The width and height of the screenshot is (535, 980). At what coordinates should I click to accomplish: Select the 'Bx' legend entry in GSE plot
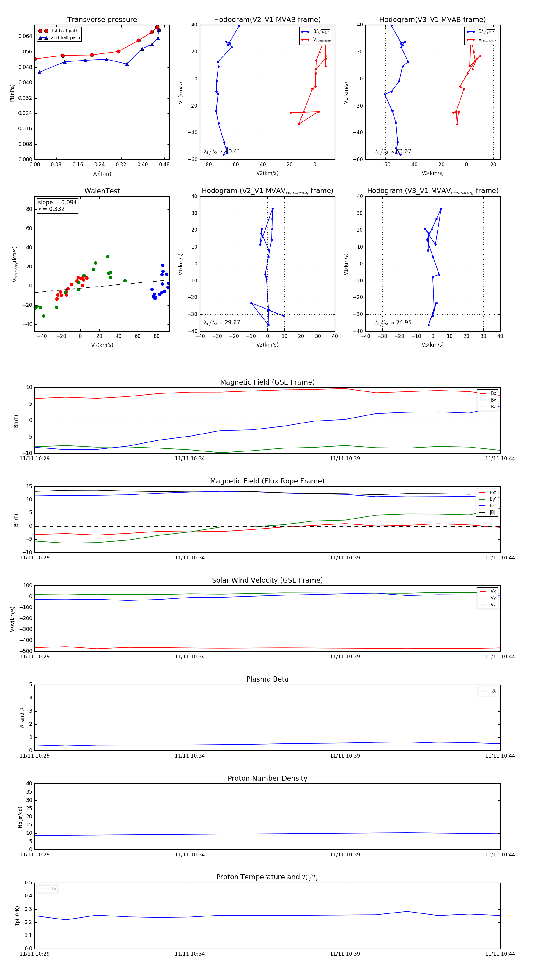click(488, 393)
